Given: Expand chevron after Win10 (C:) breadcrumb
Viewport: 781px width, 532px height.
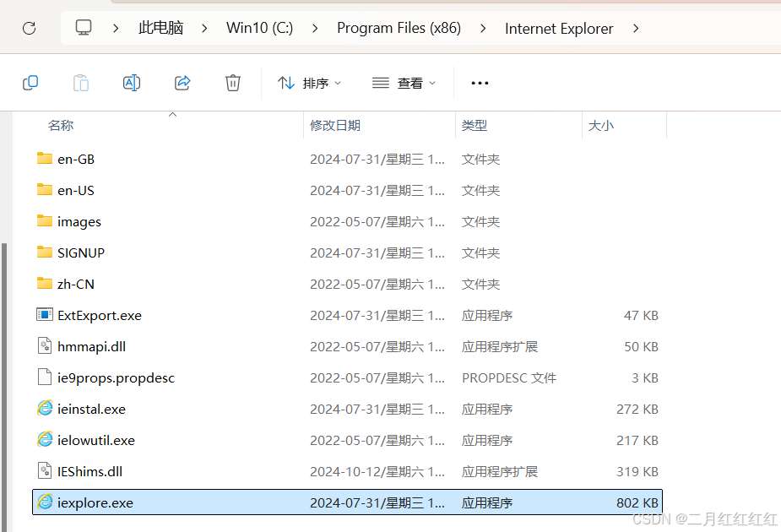Looking at the screenshot, I should 315,29.
